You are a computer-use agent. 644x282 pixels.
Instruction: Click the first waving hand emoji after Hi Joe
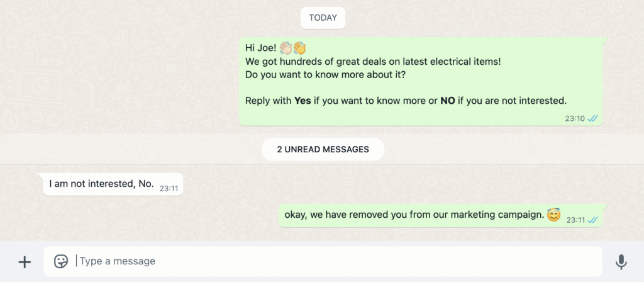(286, 48)
